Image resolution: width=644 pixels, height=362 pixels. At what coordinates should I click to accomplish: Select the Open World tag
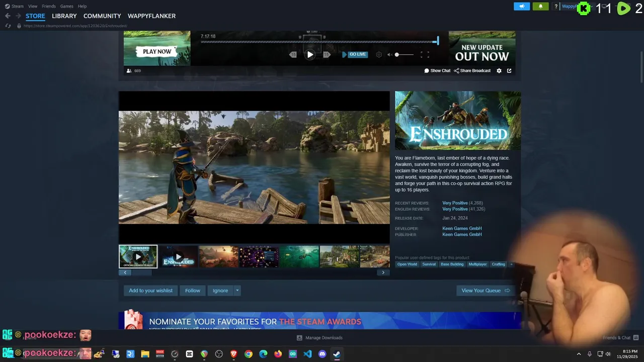coord(407,264)
